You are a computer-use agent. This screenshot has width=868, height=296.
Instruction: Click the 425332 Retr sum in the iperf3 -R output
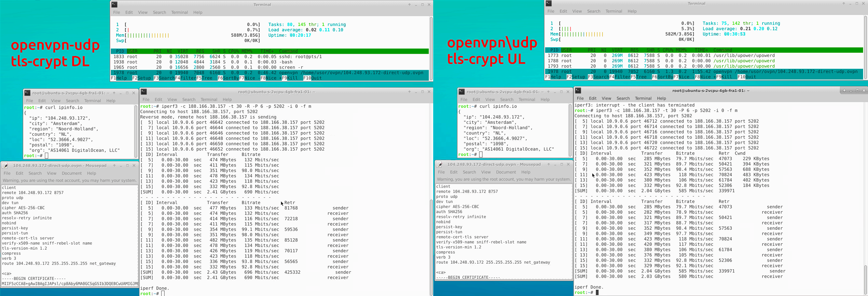coord(292,272)
